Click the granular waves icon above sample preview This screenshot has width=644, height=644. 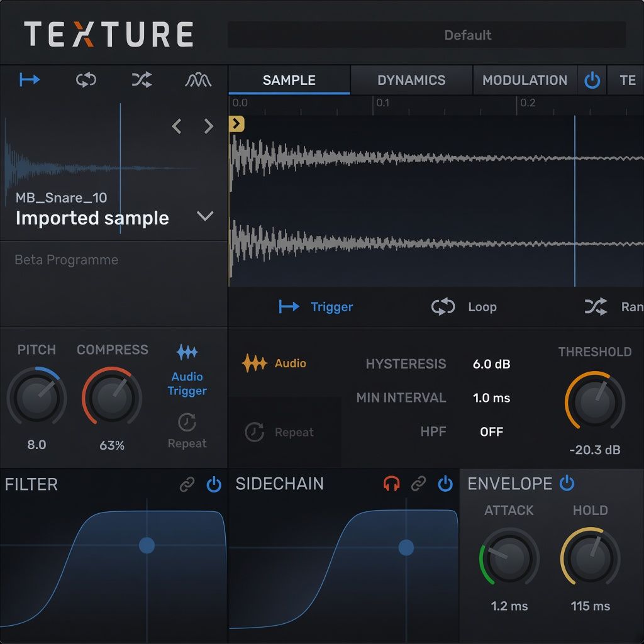point(198,80)
